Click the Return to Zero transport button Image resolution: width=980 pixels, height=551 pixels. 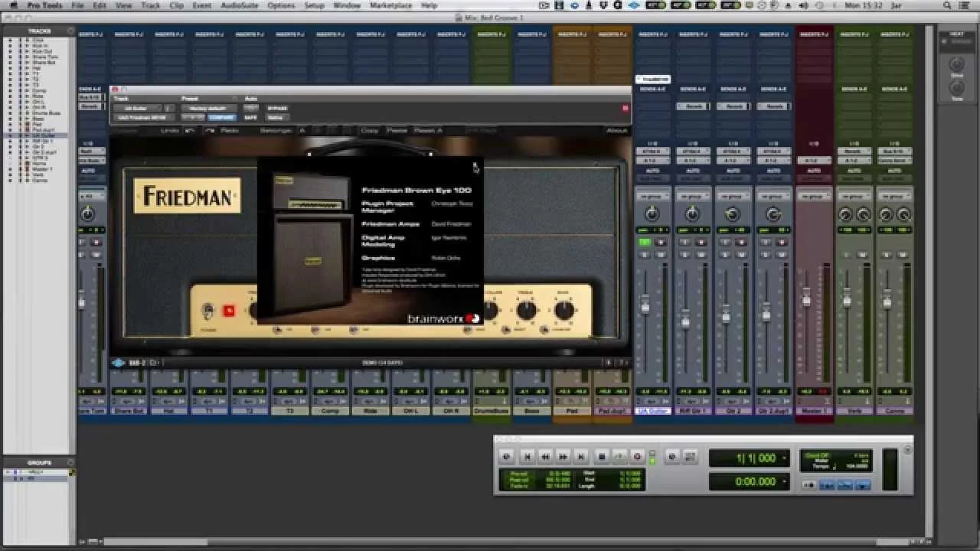click(x=527, y=457)
